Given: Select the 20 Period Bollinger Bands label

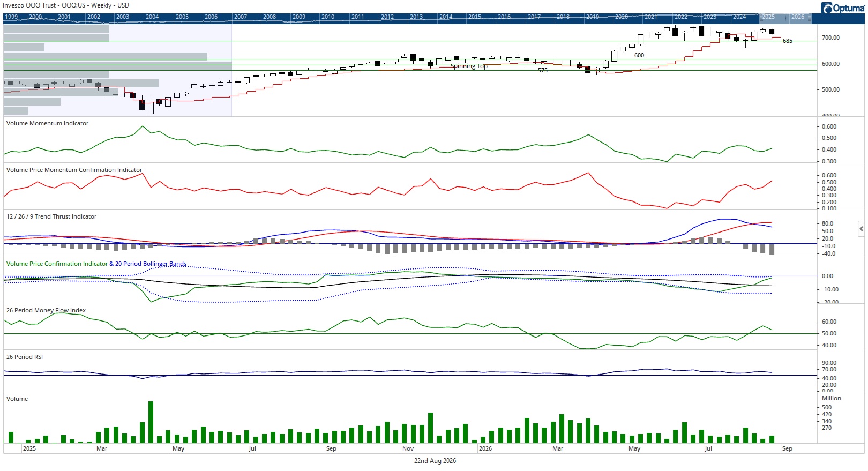Looking at the screenshot, I should pos(151,264).
